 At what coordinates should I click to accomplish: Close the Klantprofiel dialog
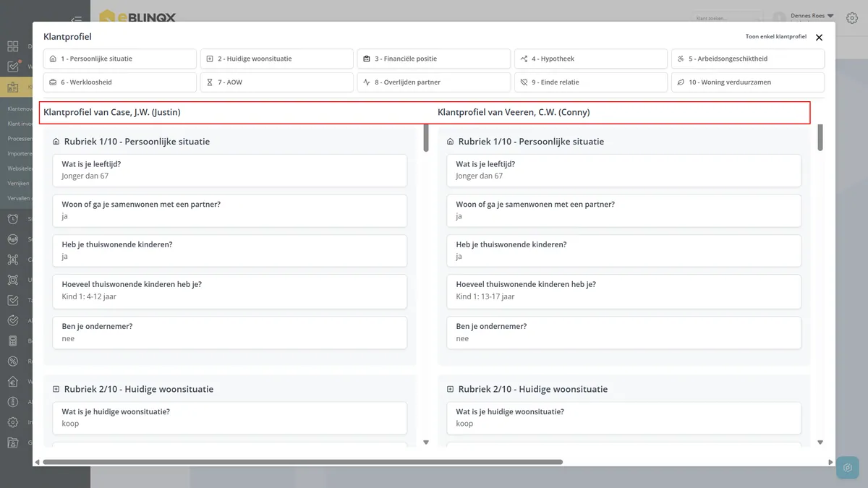pyautogui.click(x=819, y=38)
